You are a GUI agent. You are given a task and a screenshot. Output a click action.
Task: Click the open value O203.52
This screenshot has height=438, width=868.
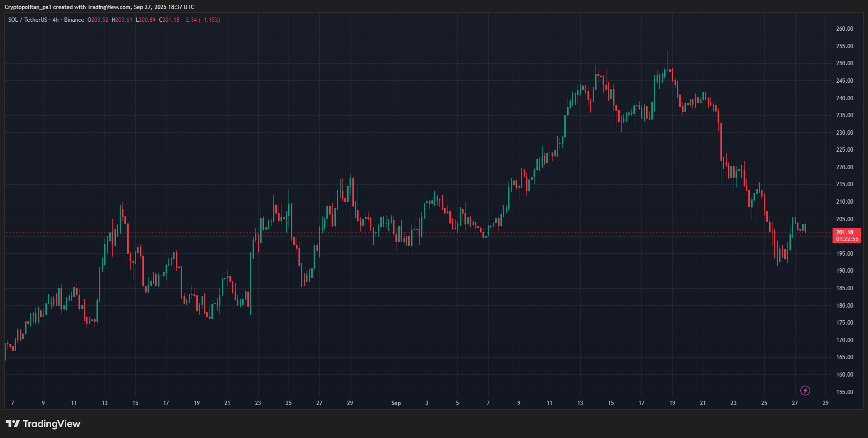coord(98,20)
